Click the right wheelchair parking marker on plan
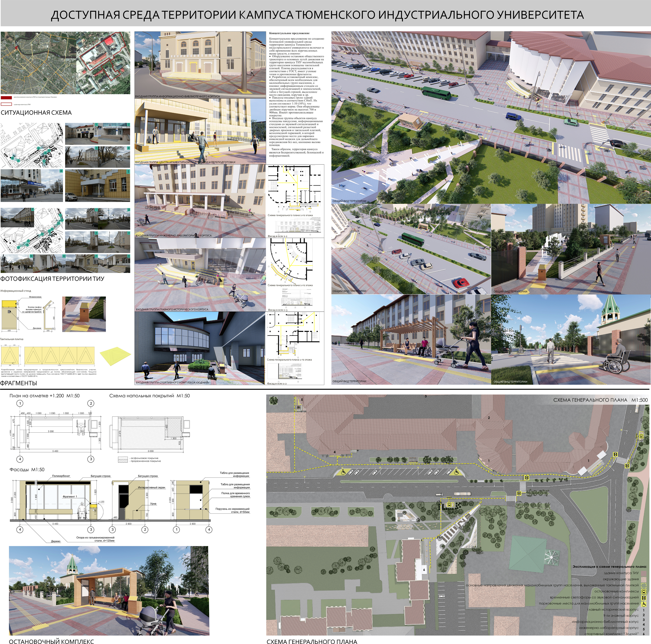The height and width of the screenshot is (644, 651). coord(456,472)
